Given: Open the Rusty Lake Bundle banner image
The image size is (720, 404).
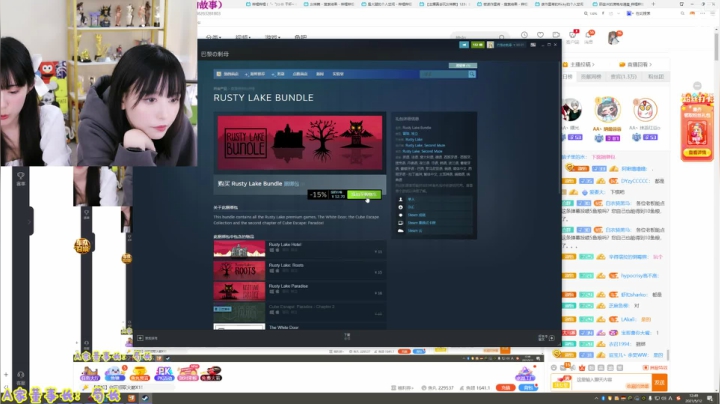Looking at the screenshot, I should (x=300, y=143).
